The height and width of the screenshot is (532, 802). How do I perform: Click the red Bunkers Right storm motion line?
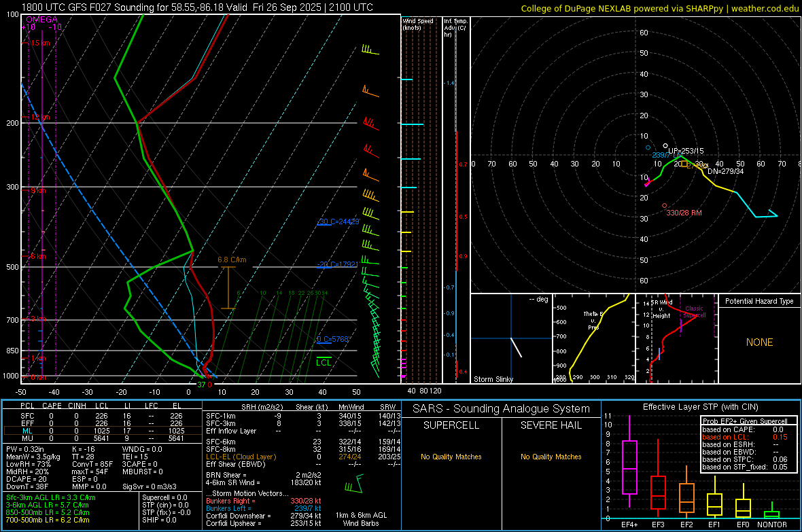point(264,501)
